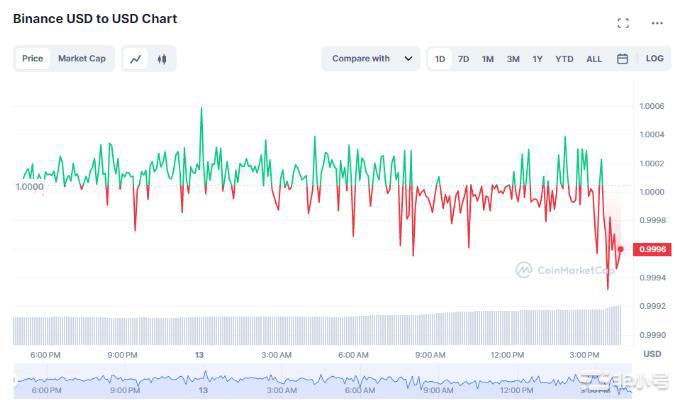
Task: Click the 0.9996 current price label
Action: tap(652, 249)
